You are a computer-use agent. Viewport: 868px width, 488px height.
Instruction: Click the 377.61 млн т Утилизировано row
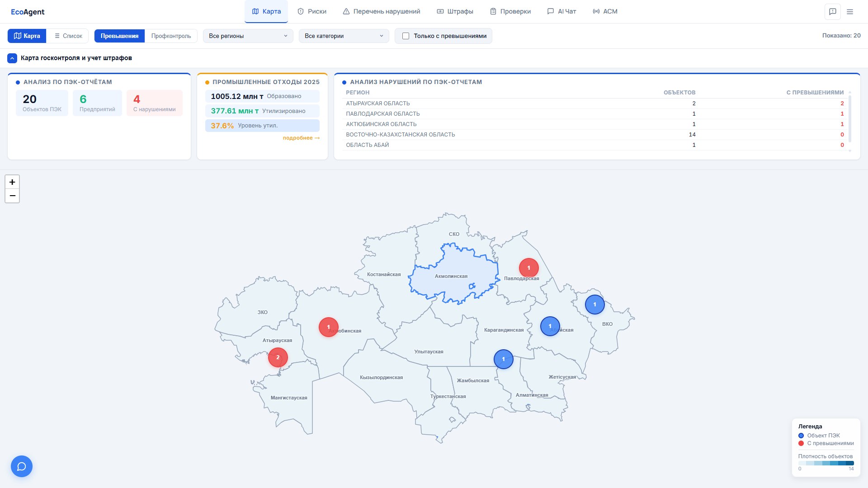(262, 111)
